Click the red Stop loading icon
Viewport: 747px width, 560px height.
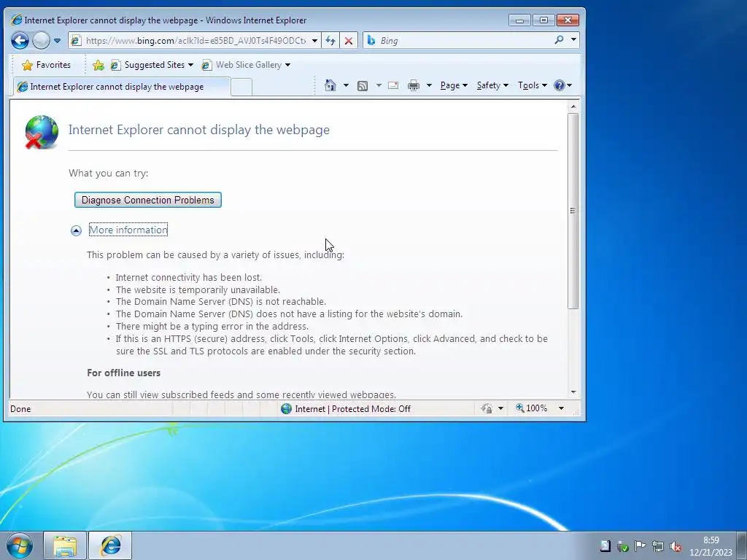[348, 41]
